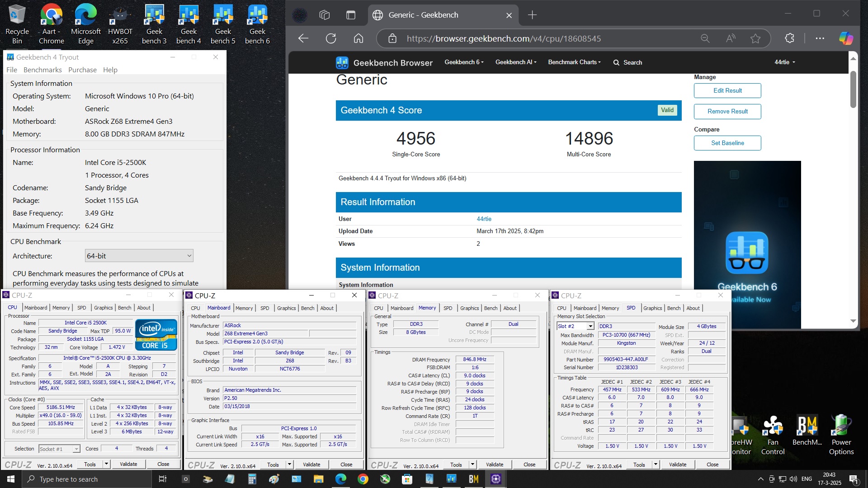The height and width of the screenshot is (488, 868).
Task: Switch to SPD tab in Memory CPU-Z window
Action: point(448,308)
